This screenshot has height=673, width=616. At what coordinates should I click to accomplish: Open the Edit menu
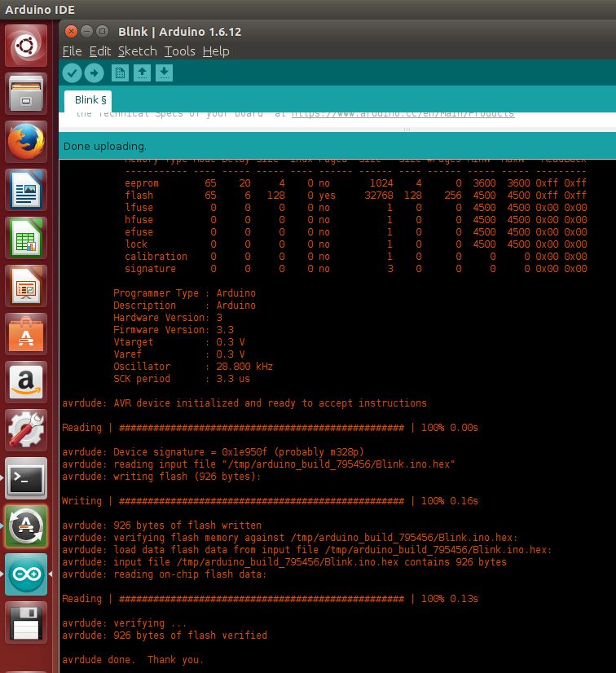click(x=99, y=51)
